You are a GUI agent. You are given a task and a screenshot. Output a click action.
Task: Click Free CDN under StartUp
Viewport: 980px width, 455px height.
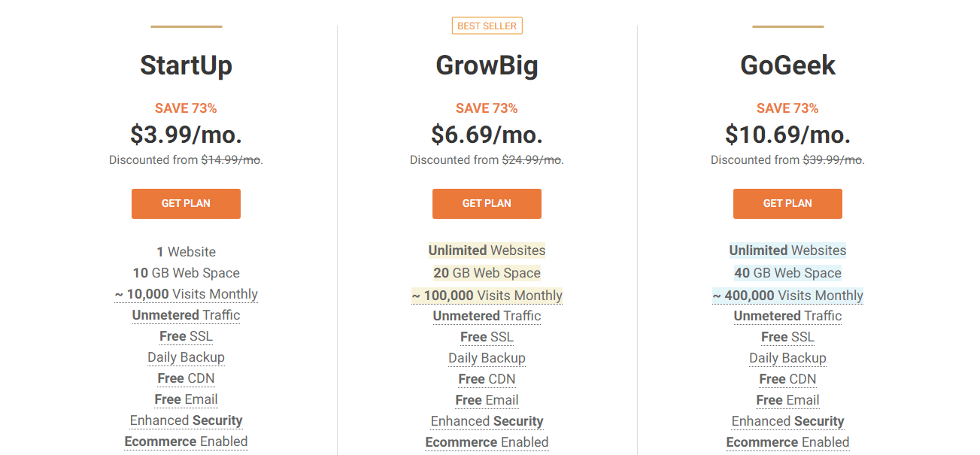coord(186,378)
